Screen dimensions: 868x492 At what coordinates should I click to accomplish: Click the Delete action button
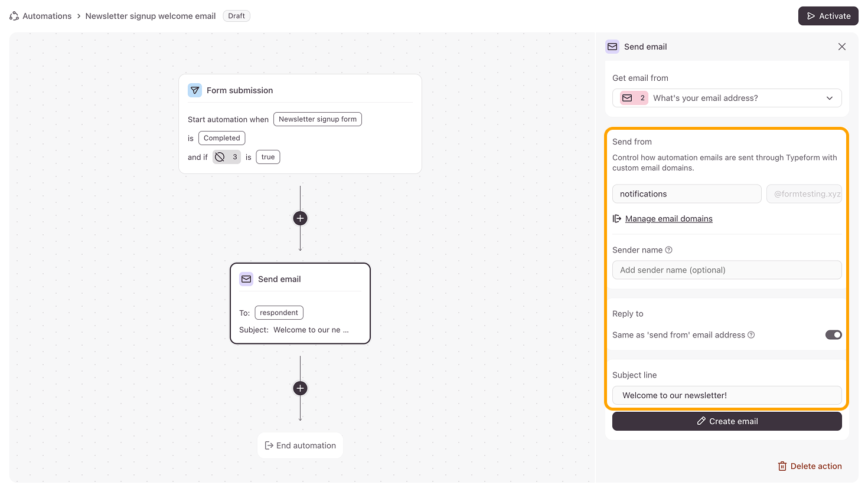(810, 466)
